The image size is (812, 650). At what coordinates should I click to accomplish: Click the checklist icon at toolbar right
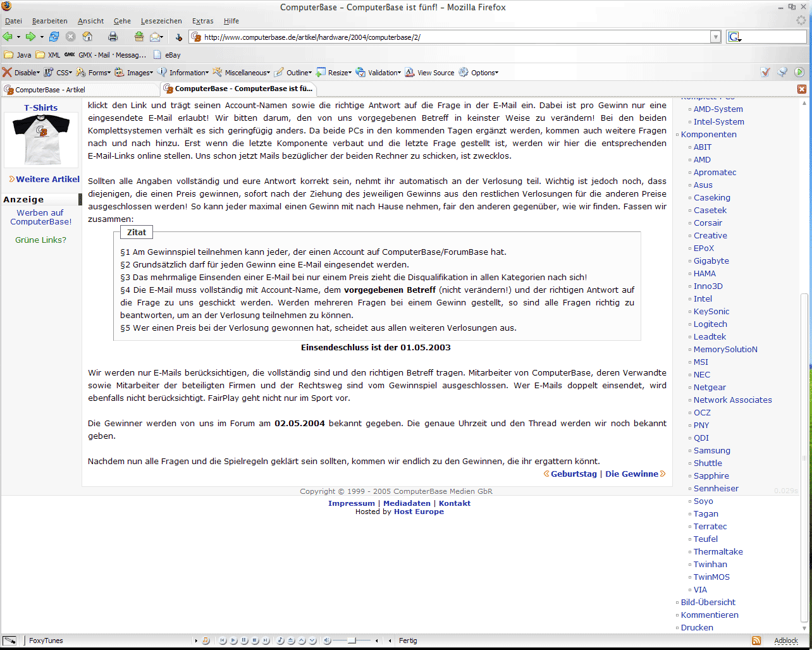765,72
